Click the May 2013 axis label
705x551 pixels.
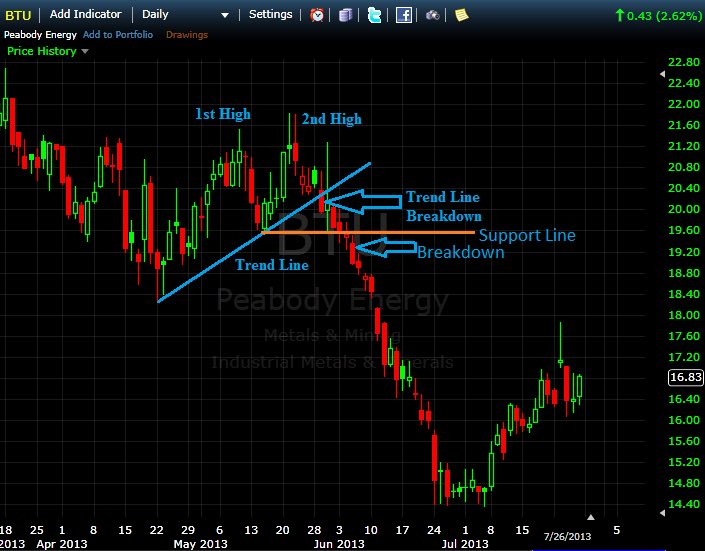[x=201, y=544]
